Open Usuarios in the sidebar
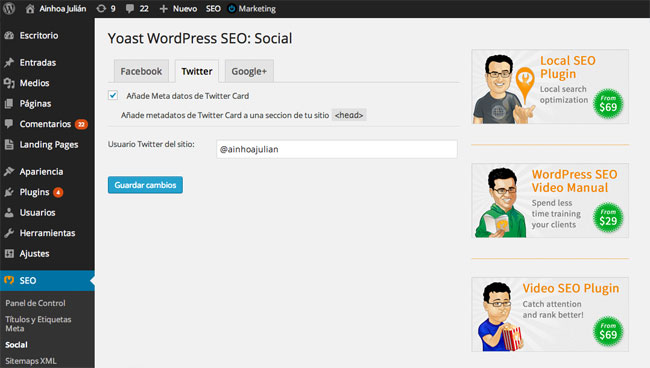The height and width of the screenshot is (368, 650). click(37, 213)
